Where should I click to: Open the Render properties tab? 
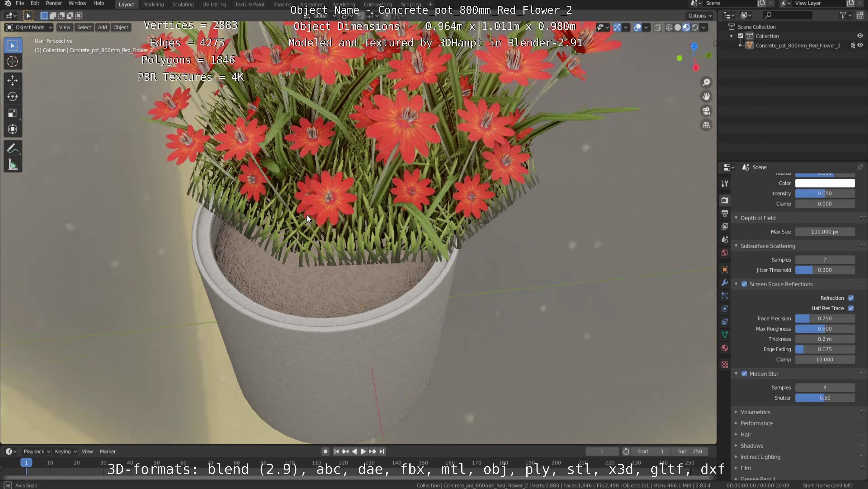click(x=725, y=200)
